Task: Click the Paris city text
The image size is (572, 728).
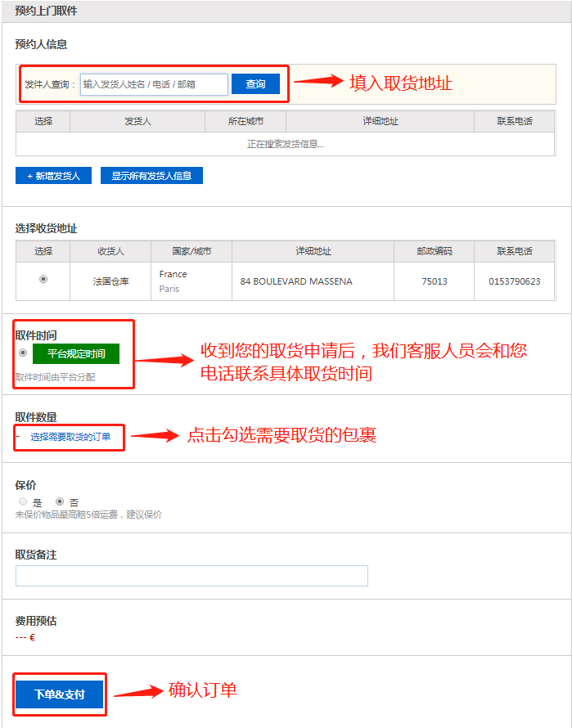Action: 169,289
